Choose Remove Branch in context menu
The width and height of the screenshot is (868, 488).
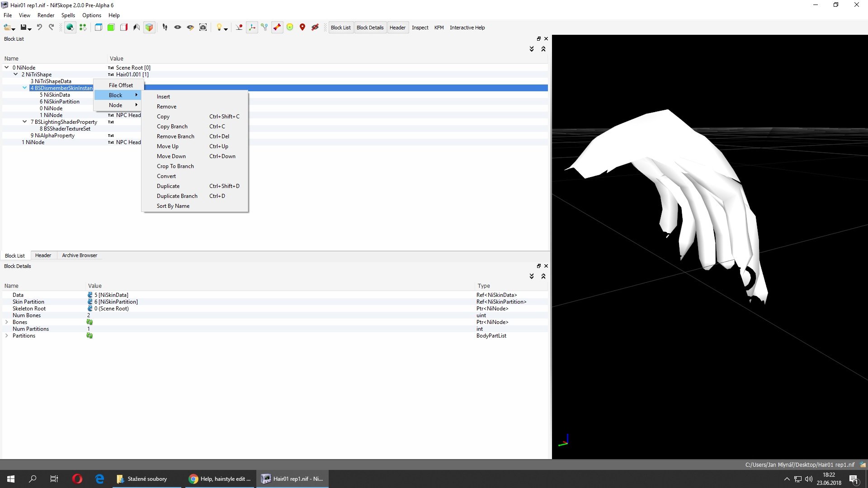pos(175,136)
